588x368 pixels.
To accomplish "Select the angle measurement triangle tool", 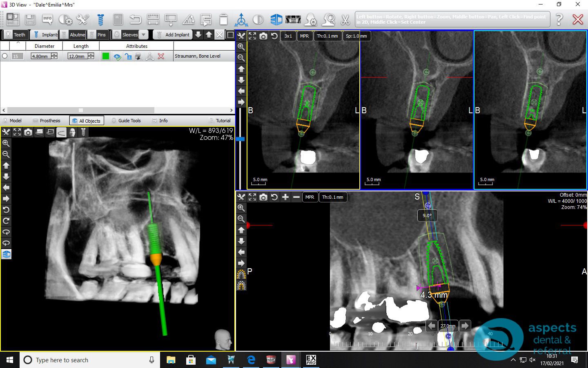I will pos(188,19).
